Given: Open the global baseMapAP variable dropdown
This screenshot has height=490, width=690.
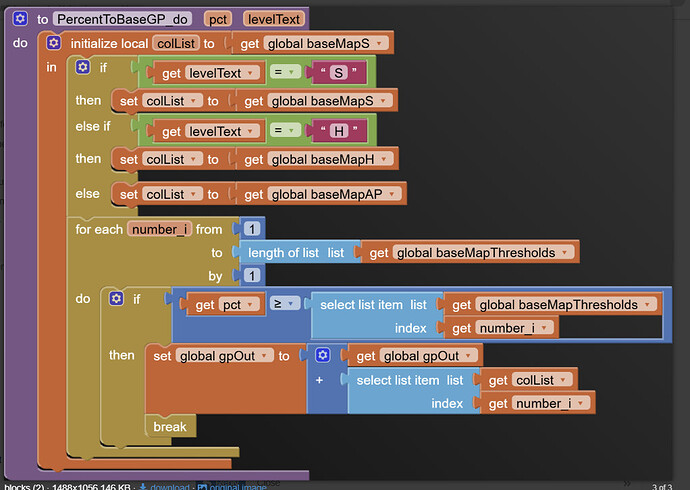Looking at the screenshot, I should [396, 194].
